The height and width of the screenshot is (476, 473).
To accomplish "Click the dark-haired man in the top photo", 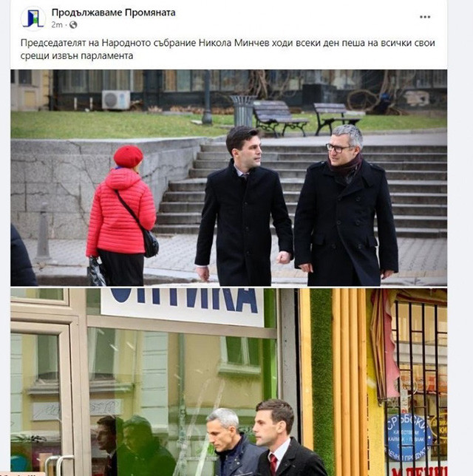I will click(x=243, y=205).
